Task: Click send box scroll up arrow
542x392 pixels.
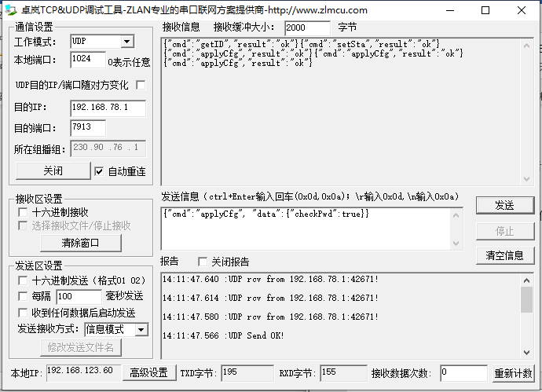Action: click(x=456, y=215)
